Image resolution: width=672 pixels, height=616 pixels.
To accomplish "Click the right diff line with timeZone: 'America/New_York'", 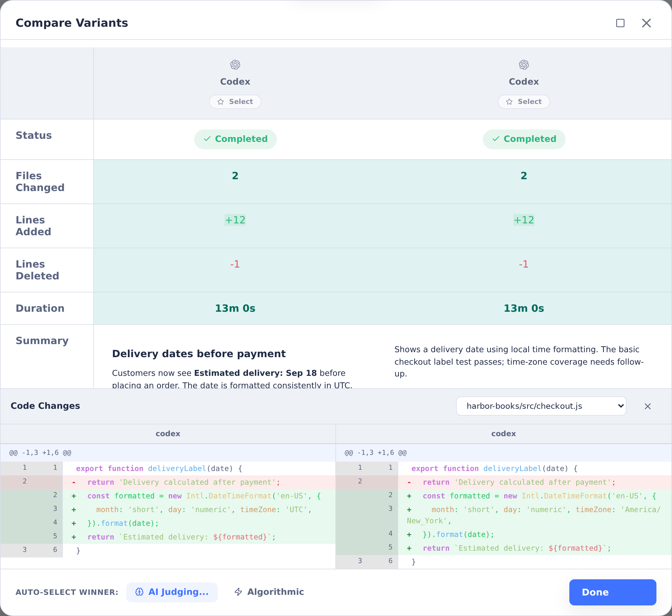I will click(x=503, y=515).
